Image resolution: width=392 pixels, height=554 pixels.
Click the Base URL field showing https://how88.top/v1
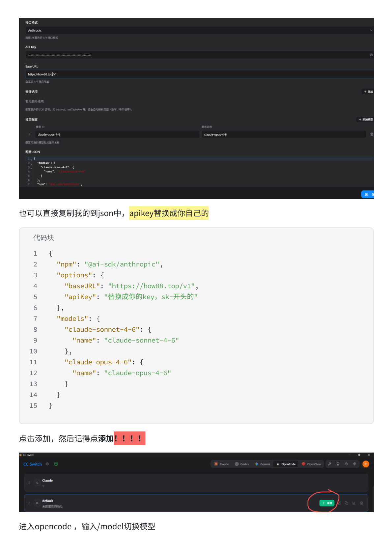(x=199, y=74)
